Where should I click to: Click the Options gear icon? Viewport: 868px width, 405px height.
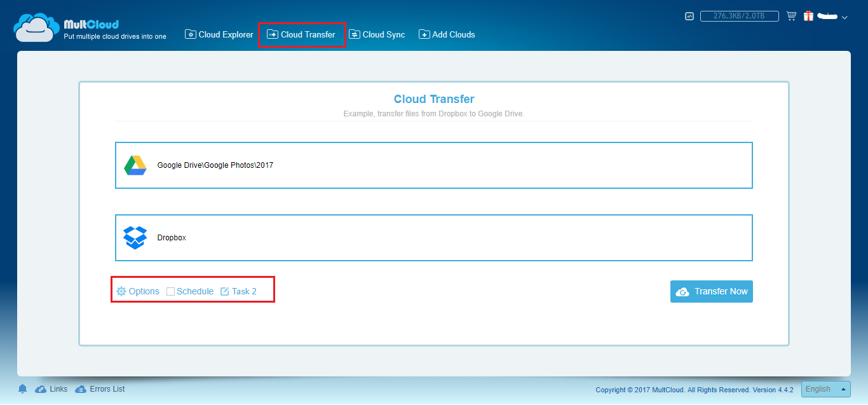click(121, 291)
